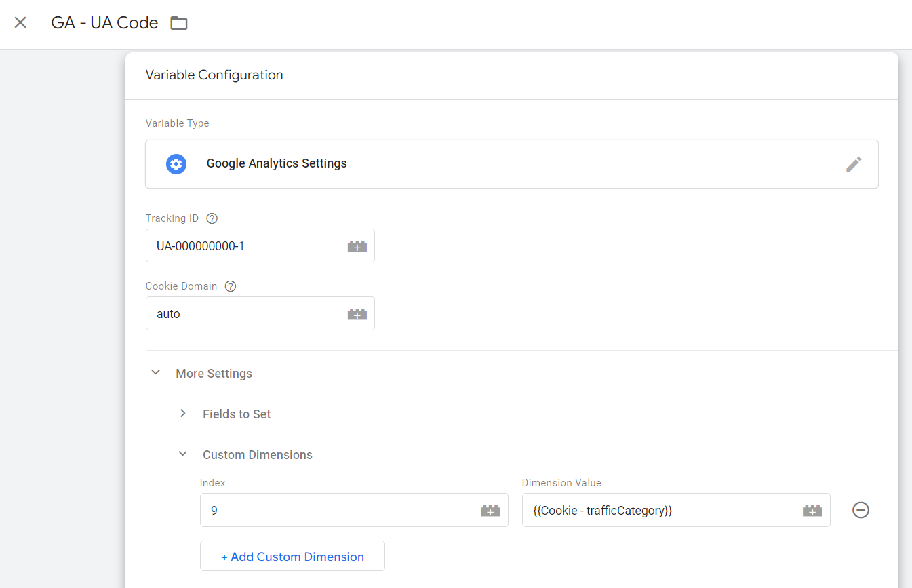Insert a variable in Cookie Domain via brick icon

click(x=357, y=313)
